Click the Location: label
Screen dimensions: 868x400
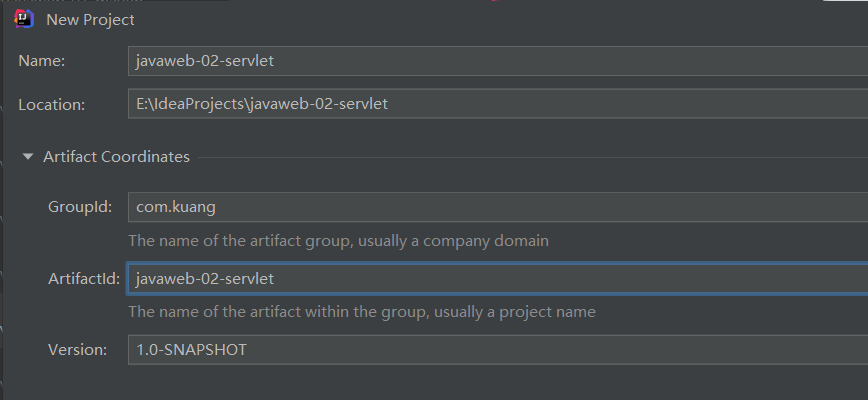click(x=51, y=105)
